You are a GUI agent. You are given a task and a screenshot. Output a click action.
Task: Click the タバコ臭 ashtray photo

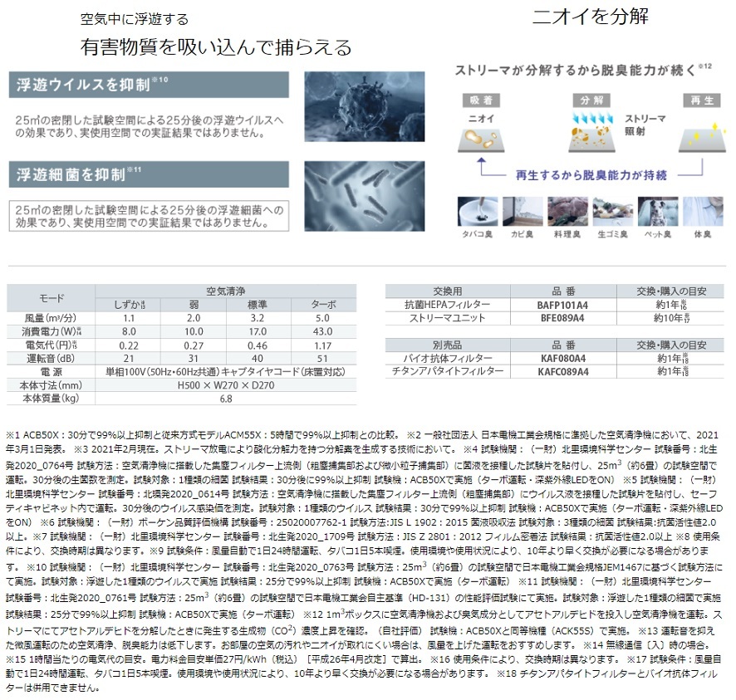[x=478, y=212]
